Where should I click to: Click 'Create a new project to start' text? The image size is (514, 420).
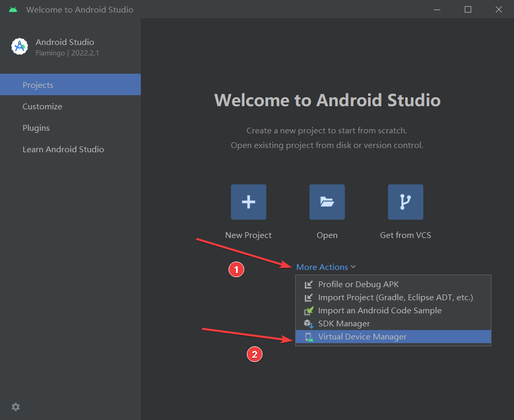327,131
